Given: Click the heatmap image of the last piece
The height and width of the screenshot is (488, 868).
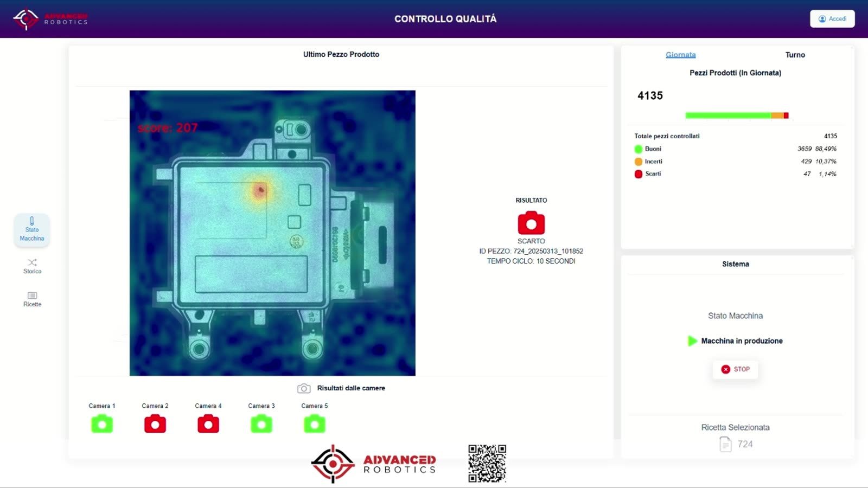Looking at the screenshot, I should pyautogui.click(x=272, y=233).
